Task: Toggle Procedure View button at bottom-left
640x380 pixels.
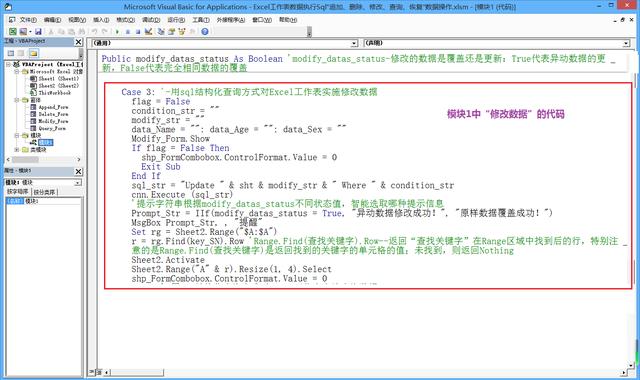Action: click(92, 372)
